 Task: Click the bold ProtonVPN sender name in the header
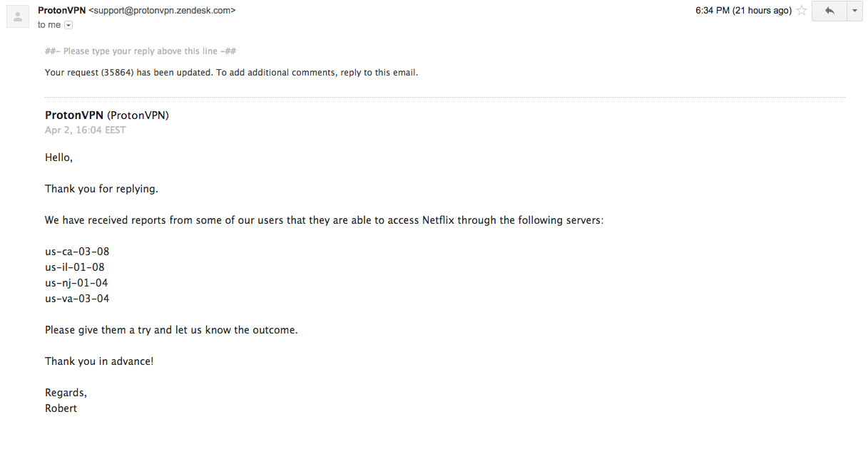pos(61,11)
